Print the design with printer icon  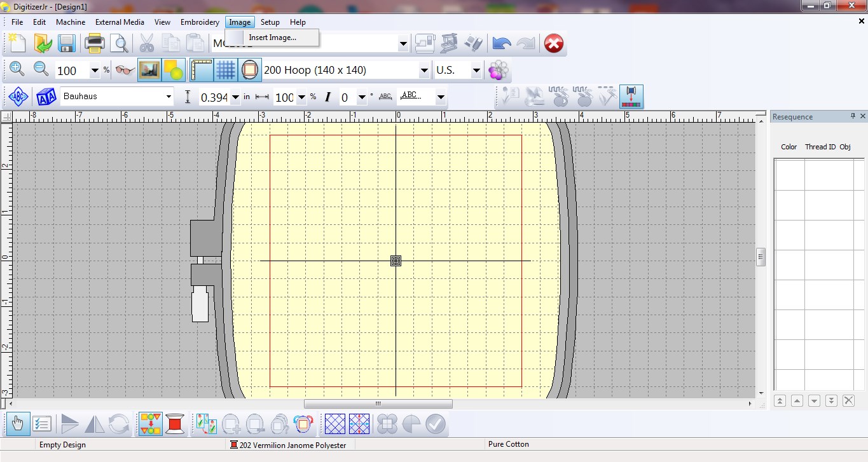point(95,43)
